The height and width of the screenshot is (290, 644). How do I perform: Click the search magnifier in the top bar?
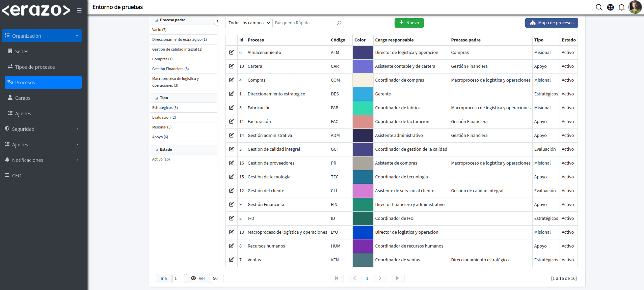(x=599, y=7)
